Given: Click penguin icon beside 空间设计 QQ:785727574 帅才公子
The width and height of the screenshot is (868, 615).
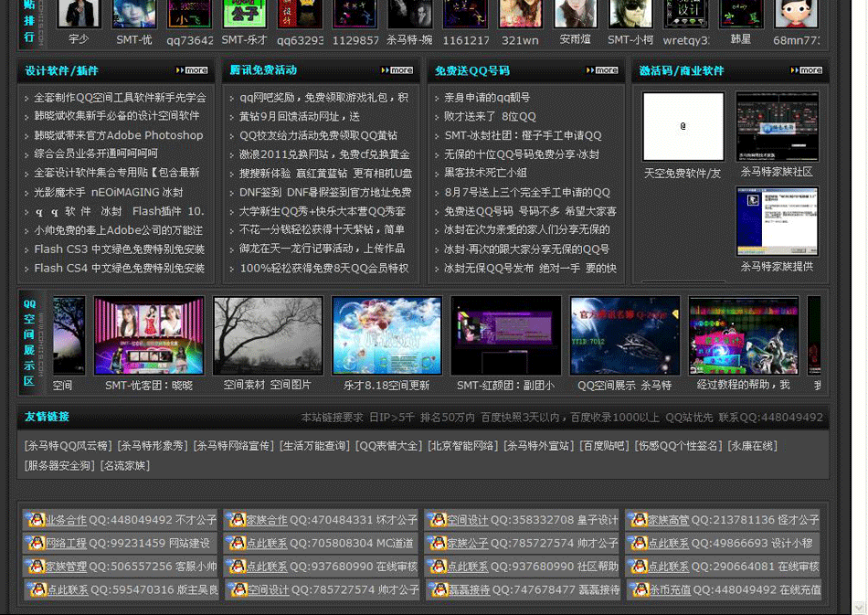Looking at the screenshot, I should click(239, 589).
